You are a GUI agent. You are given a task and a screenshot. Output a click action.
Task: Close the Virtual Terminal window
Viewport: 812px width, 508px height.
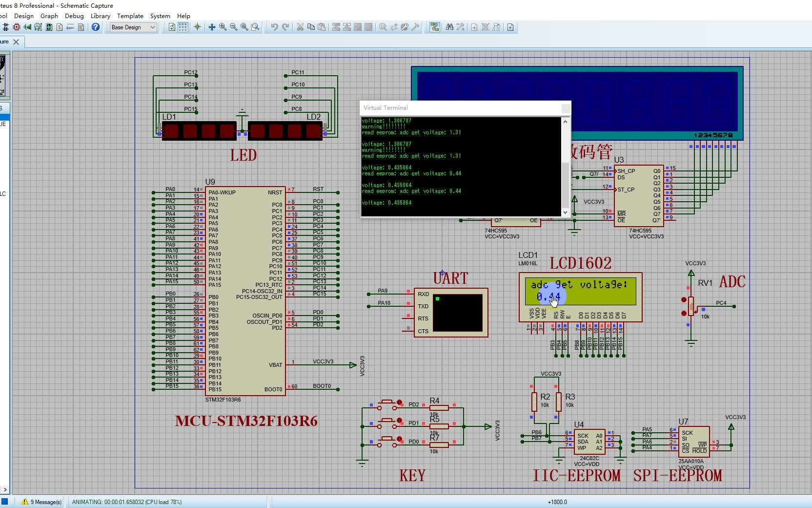[566, 108]
